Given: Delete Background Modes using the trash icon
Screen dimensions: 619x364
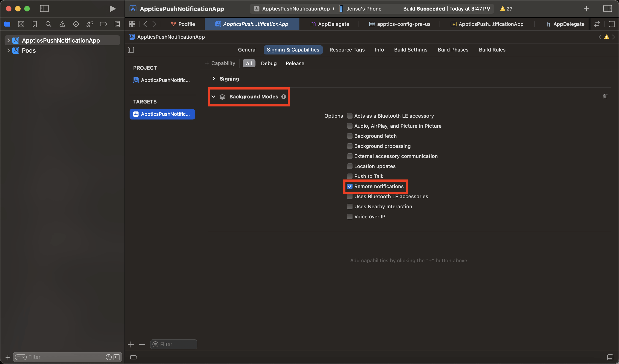Looking at the screenshot, I should (x=605, y=97).
